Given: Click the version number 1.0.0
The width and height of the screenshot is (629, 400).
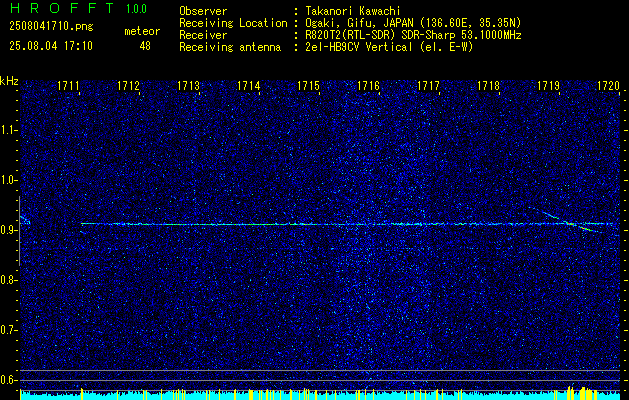Looking at the screenshot, I should pyautogui.click(x=136, y=9).
